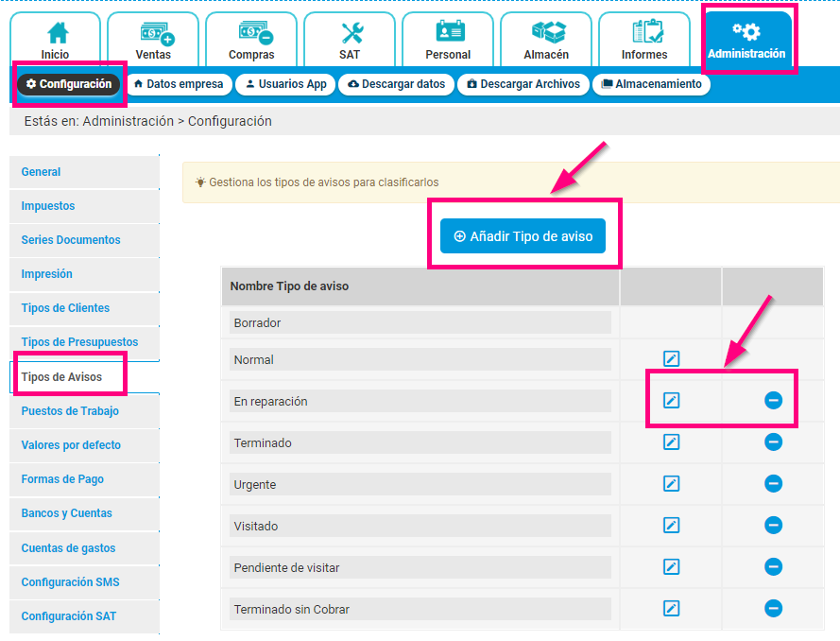Edit the En reparación aviso type

(x=671, y=400)
